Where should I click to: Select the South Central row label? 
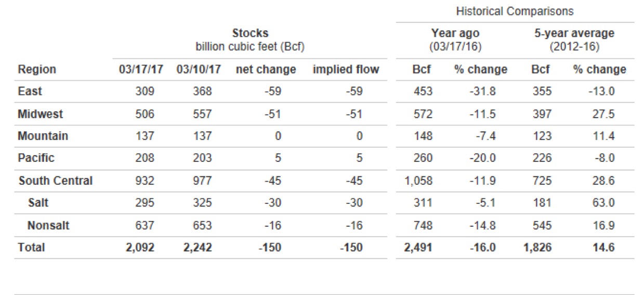tap(55, 181)
